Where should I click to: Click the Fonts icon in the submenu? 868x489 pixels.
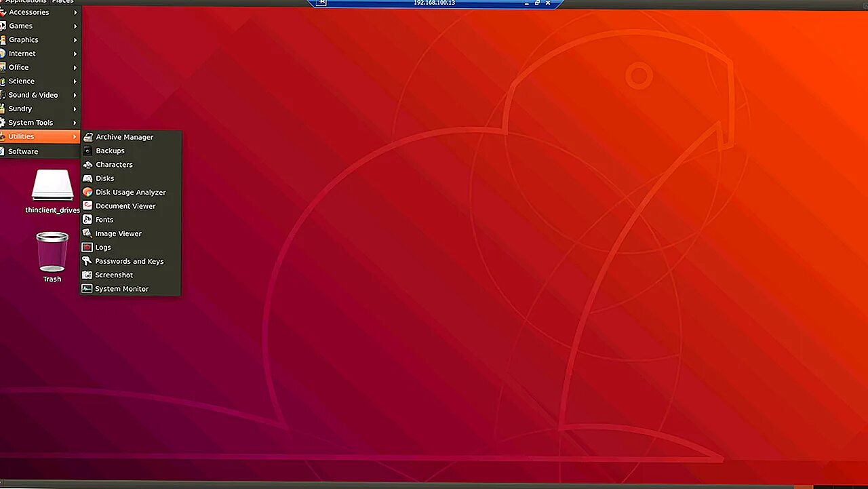pos(87,220)
